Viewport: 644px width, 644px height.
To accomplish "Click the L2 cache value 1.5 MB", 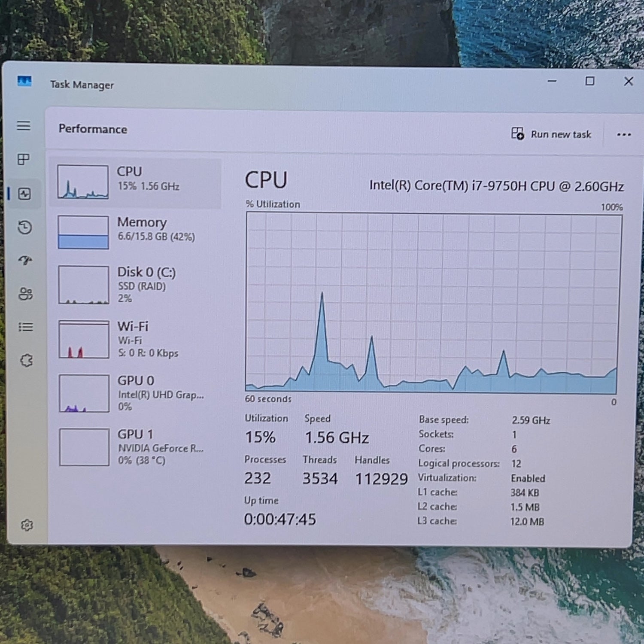I will click(x=525, y=507).
